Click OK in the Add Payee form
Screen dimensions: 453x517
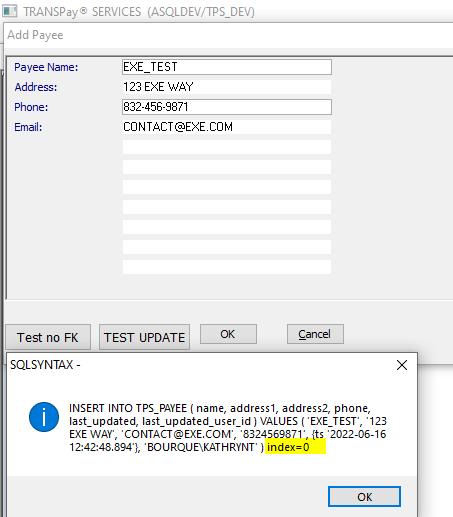[x=228, y=334]
